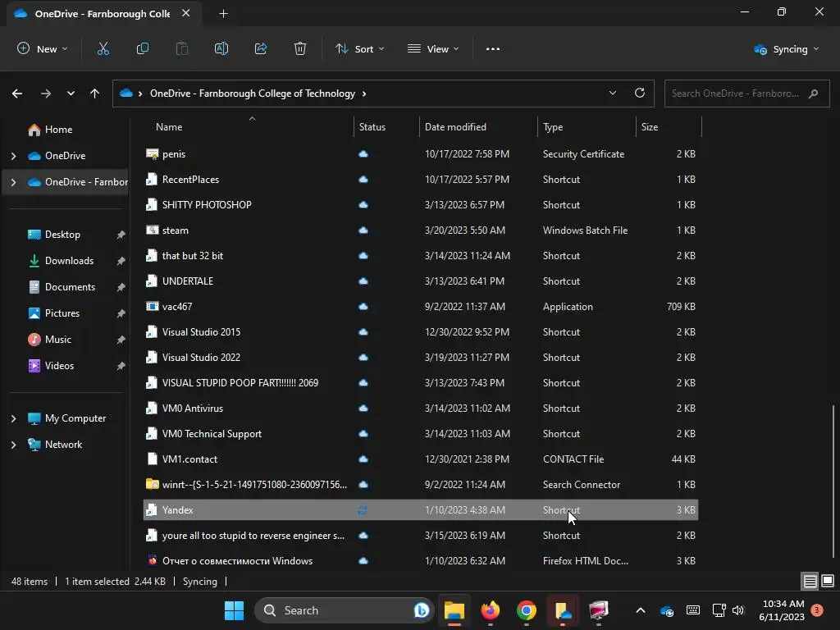Expand Network tree node
Viewport: 840px width, 630px height.
point(13,445)
